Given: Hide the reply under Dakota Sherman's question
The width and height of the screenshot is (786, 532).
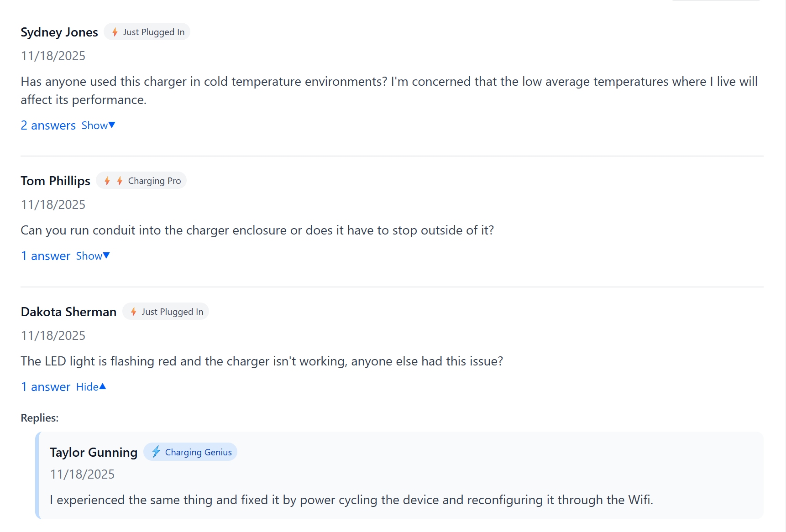Looking at the screenshot, I should click(x=90, y=386).
